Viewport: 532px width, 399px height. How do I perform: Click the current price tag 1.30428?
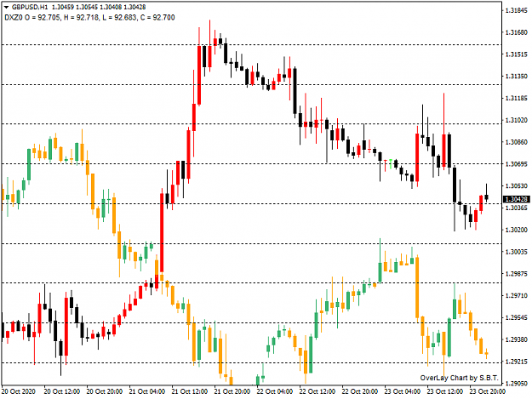517,199
